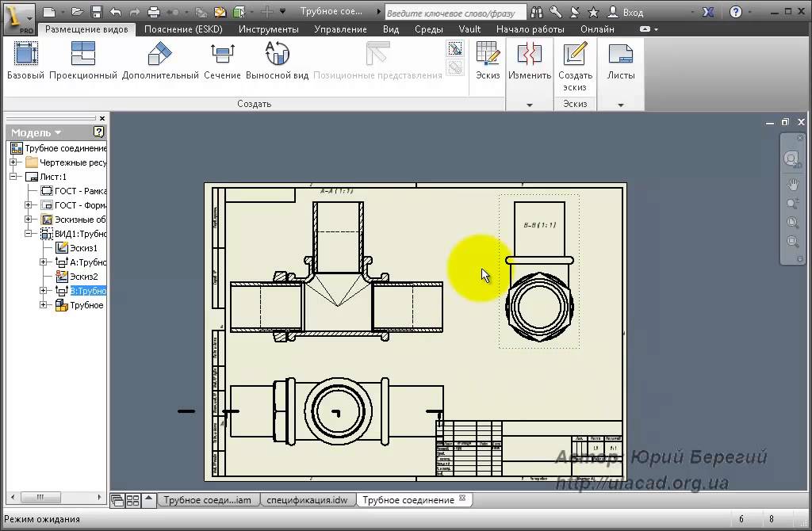
Task: Select Эскиз1 in browser tree
Action: [77, 248]
